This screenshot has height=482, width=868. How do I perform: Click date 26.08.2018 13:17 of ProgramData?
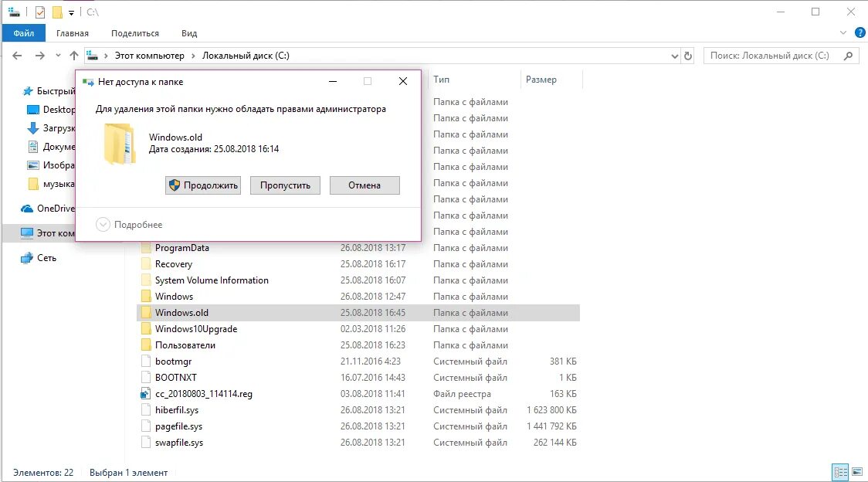tap(372, 248)
